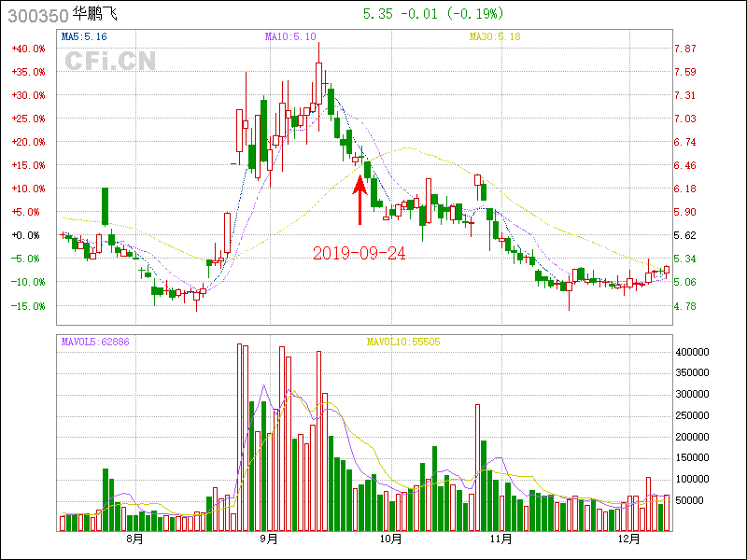Click the -15.0% label on the left axis
Image resolution: width=747 pixels, height=560 pixels.
(28, 305)
